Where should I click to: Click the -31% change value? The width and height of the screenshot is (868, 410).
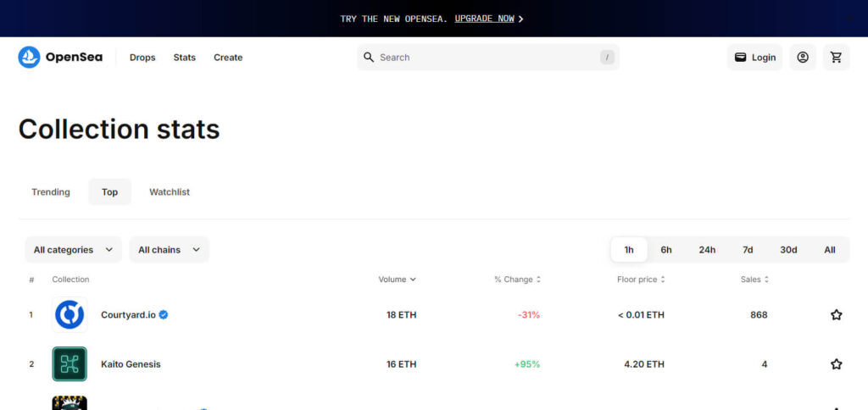pyautogui.click(x=529, y=315)
